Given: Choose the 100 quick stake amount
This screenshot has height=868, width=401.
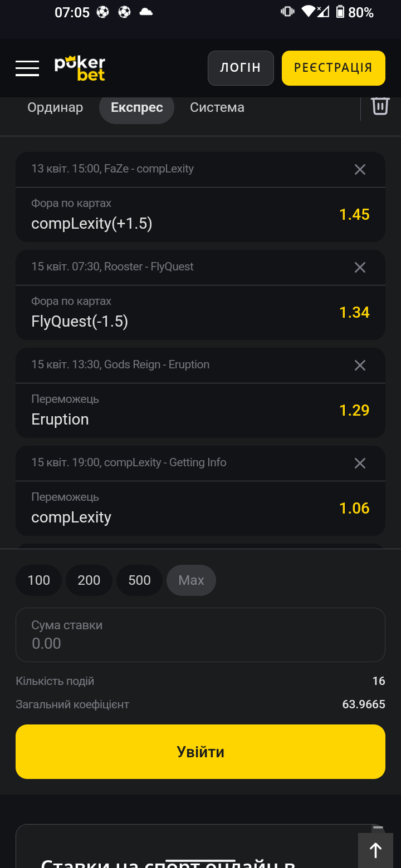Looking at the screenshot, I should coord(39,580).
